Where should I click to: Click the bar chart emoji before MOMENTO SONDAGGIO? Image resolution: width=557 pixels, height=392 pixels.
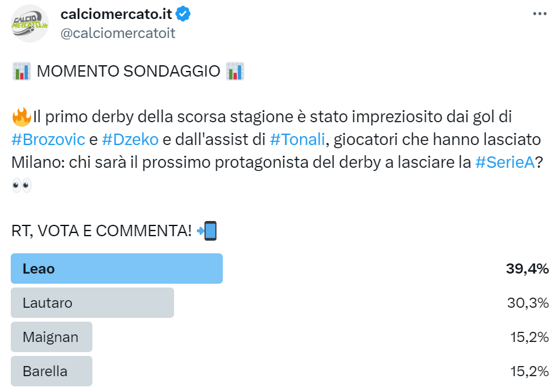click(22, 72)
